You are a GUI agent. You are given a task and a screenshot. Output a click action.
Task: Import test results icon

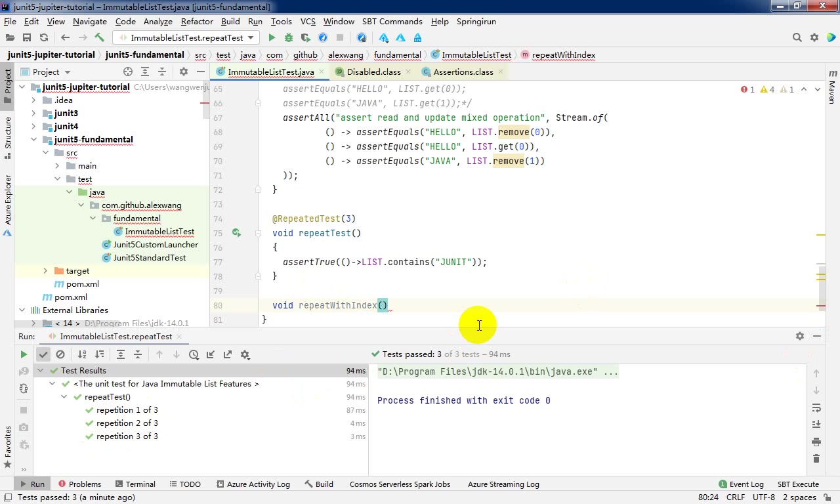(211, 354)
